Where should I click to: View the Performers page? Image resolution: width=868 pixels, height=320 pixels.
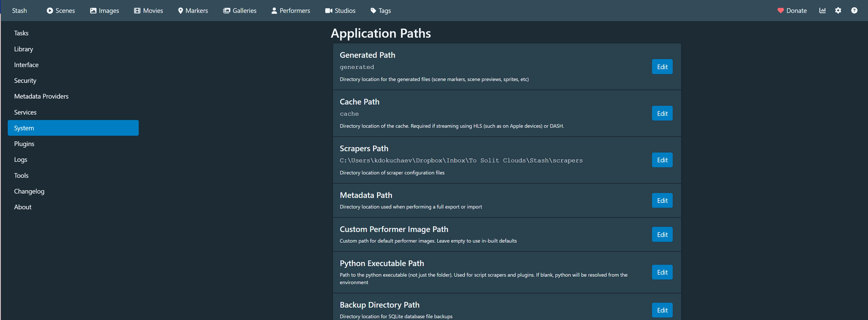click(x=290, y=10)
